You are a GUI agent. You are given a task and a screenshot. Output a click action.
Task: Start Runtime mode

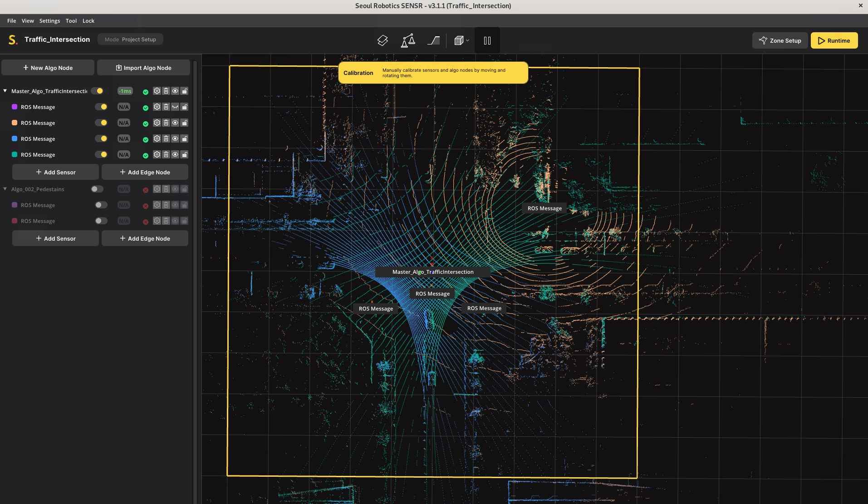[834, 40]
